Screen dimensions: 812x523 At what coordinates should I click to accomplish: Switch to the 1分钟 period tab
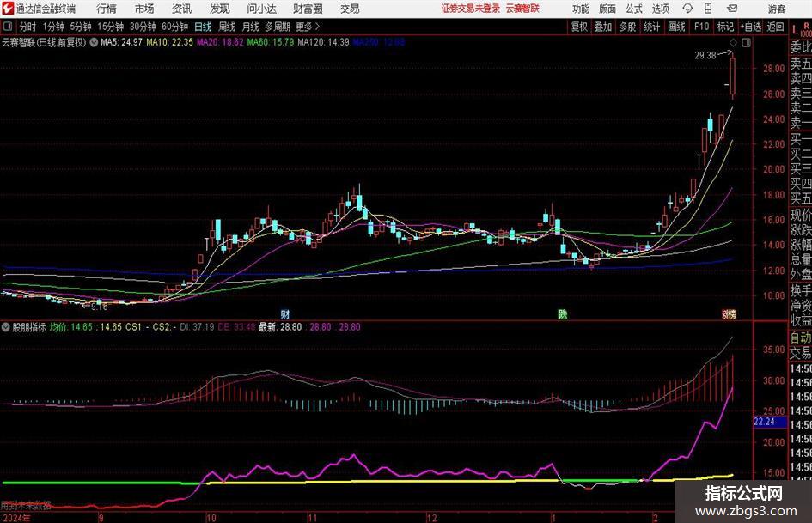[53, 27]
